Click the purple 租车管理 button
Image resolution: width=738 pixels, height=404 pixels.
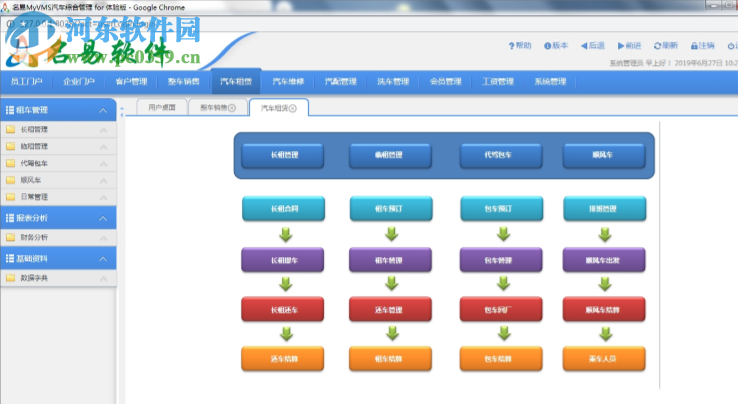(390, 260)
